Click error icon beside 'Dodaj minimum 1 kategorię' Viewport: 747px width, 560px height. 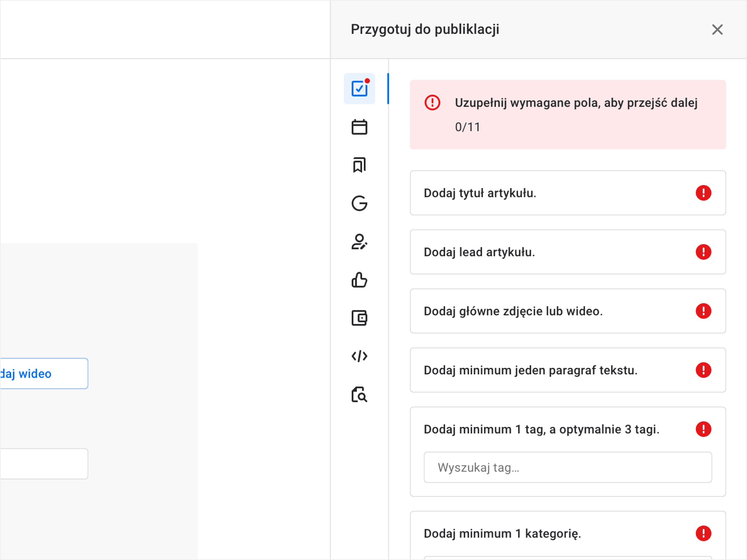click(703, 533)
